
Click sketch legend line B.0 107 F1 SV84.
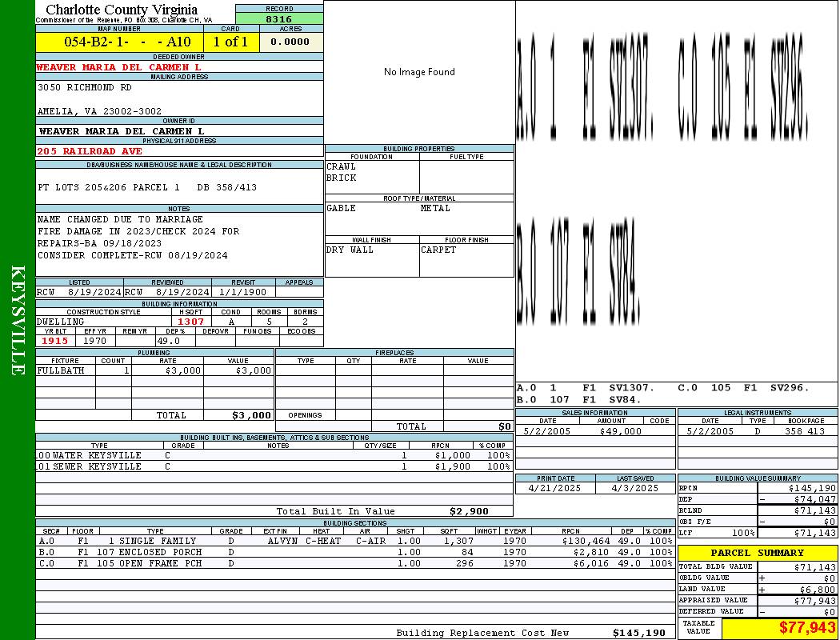[578, 399]
